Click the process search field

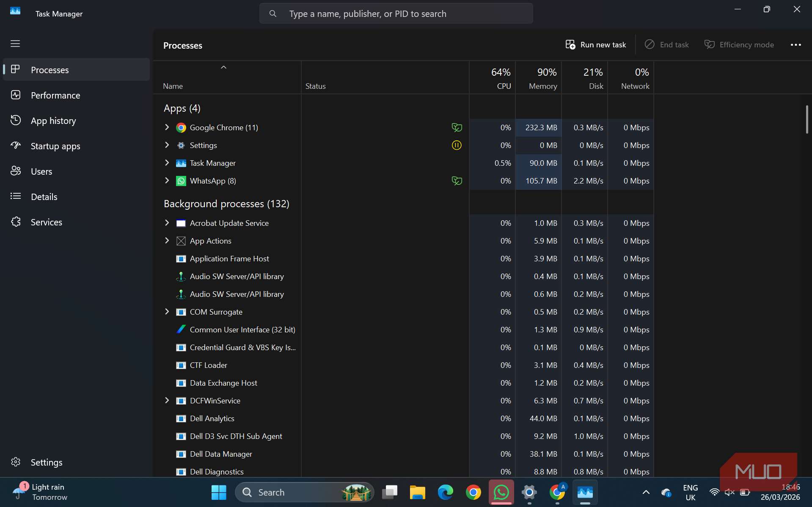(396, 14)
